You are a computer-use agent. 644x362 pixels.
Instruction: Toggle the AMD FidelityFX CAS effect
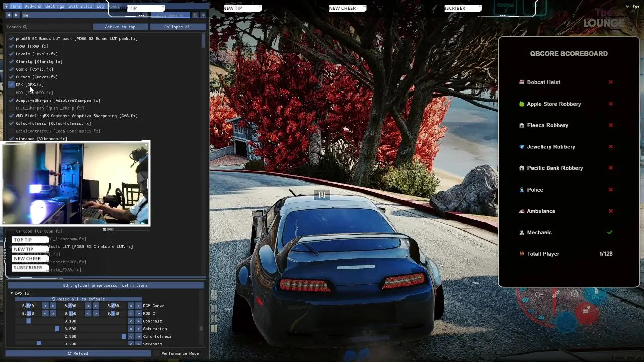click(11, 116)
